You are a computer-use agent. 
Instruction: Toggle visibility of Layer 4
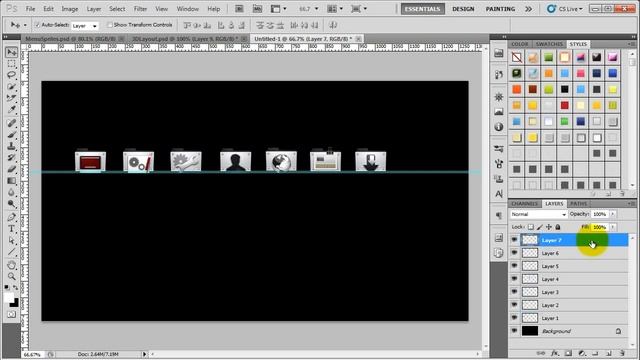[x=514, y=279]
